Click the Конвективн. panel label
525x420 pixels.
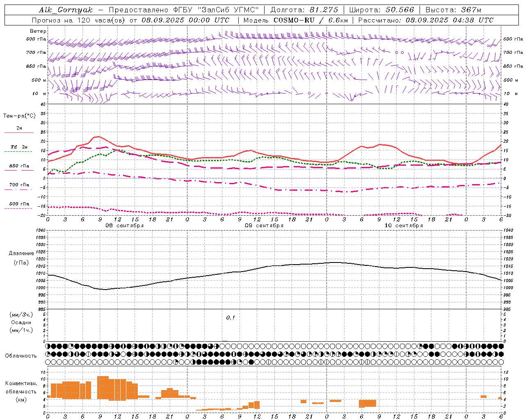(21, 383)
